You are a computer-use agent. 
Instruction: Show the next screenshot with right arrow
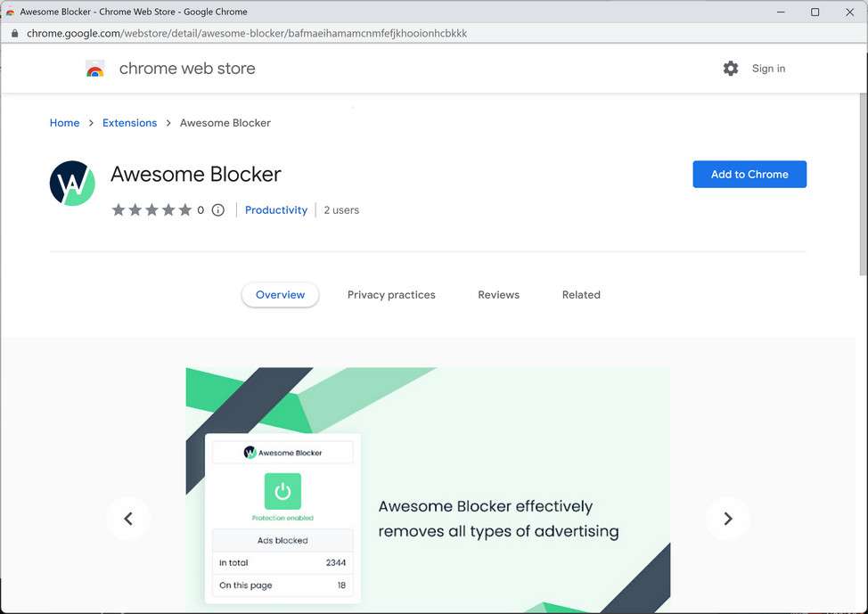[727, 519]
